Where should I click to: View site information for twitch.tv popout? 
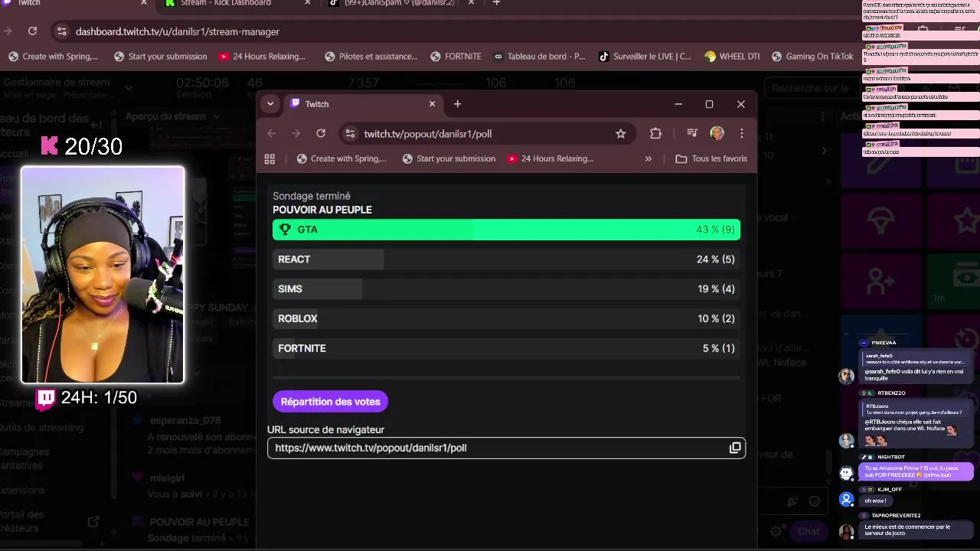tap(350, 134)
